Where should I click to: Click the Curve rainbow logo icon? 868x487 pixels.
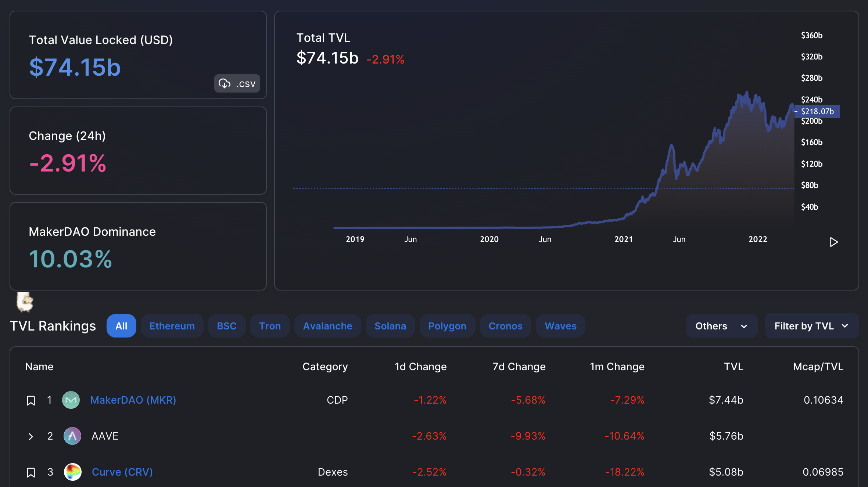tap(73, 472)
